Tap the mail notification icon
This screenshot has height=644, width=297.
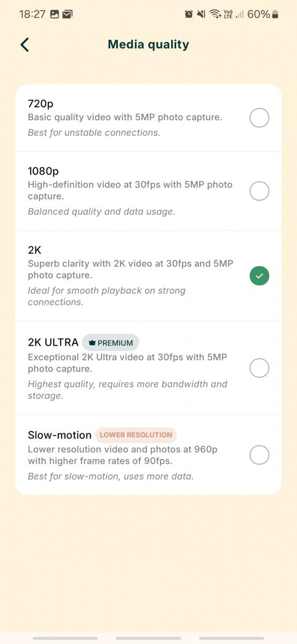(68, 14)
